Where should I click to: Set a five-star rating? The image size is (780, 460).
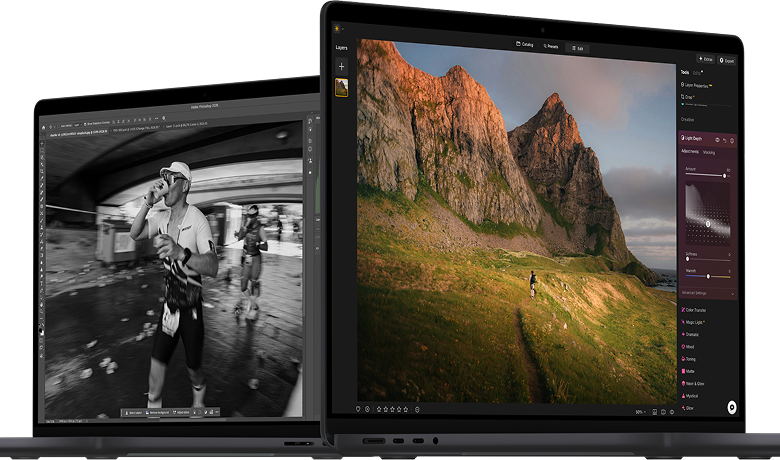[x=405, y=409]
